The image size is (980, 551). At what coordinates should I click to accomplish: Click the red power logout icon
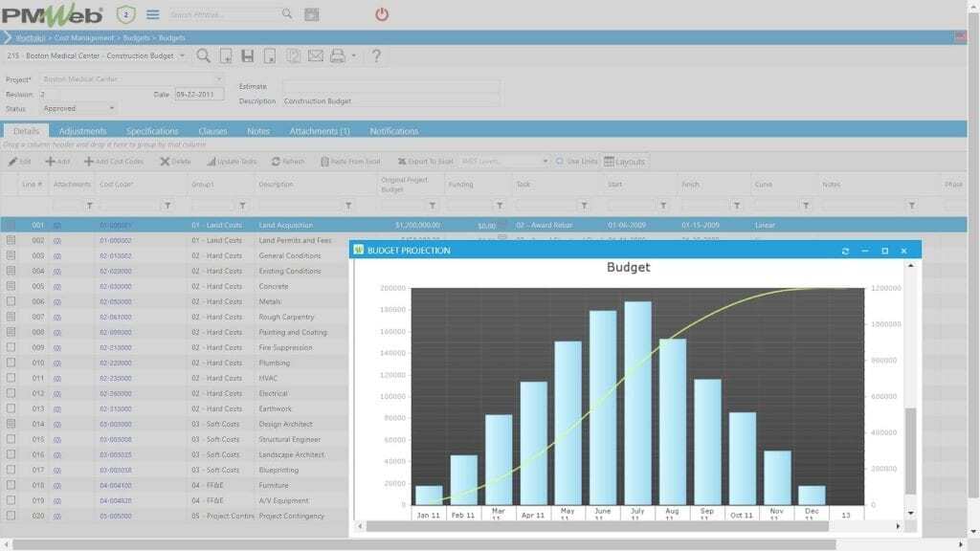point(382,14)
